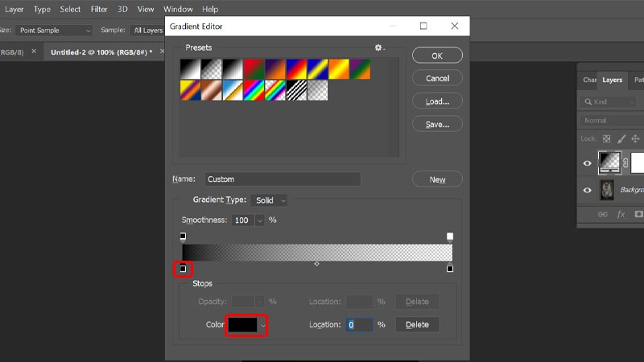Open the Kind filter dropdown in Layers
This screenshot has width=644, height=362.
pos(609,102)
